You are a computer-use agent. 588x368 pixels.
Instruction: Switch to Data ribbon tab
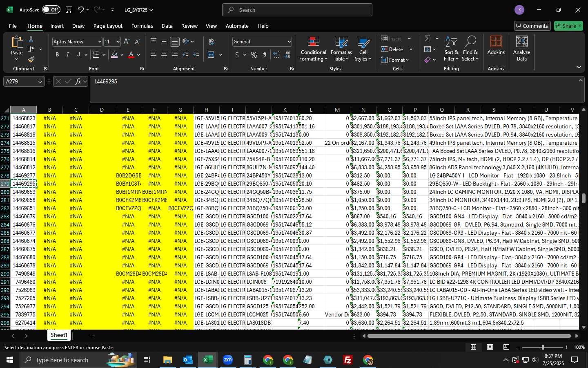[x=167, y=26]
